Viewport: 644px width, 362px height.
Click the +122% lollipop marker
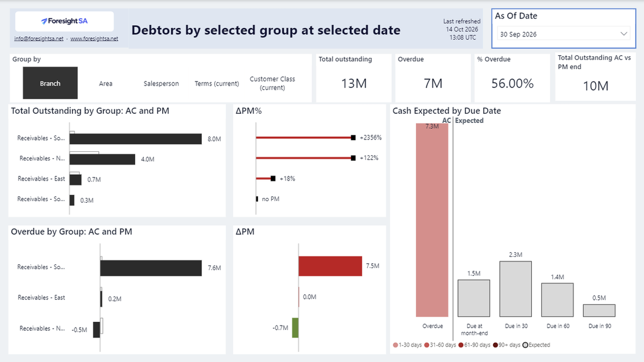353,158
